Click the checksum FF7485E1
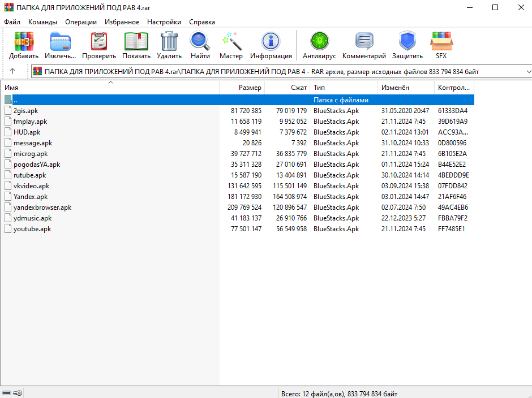532x398 pixels. pos(451,229)
